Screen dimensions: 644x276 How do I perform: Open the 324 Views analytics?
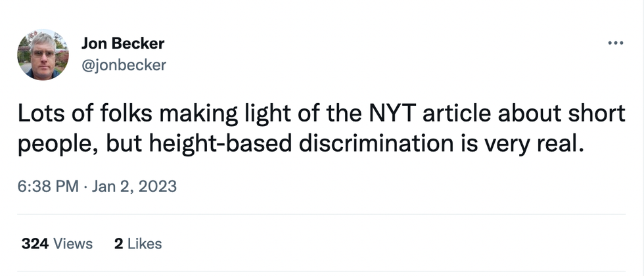coord(57,244)
